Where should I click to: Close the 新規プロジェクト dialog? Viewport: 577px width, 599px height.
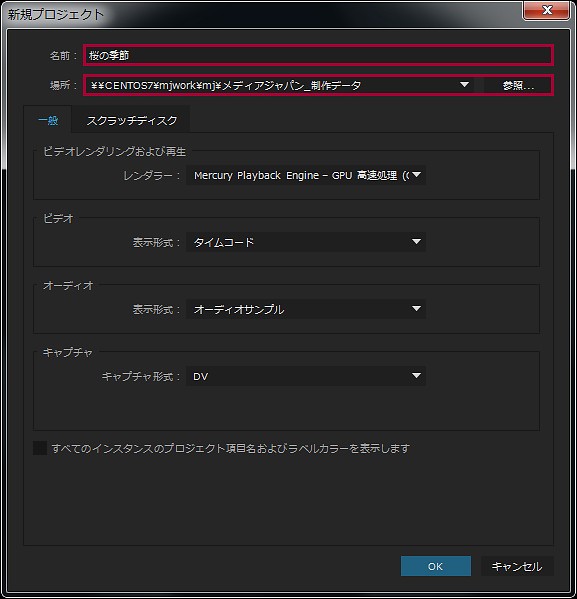click(546, 10)
